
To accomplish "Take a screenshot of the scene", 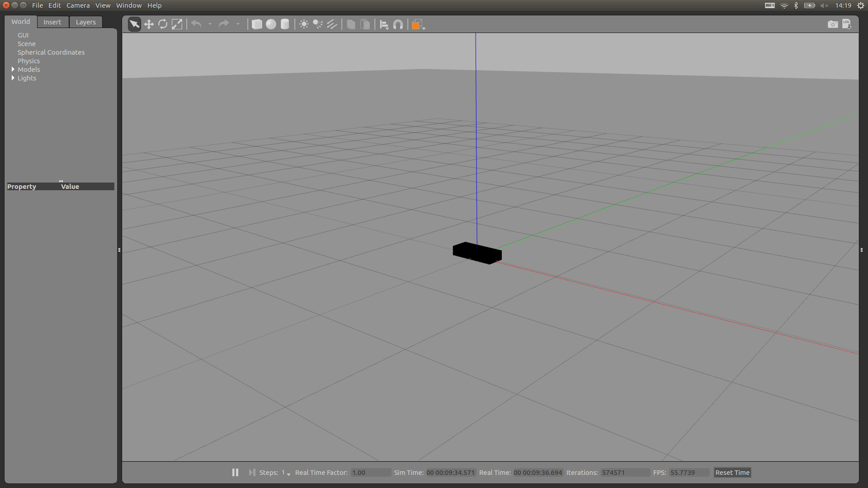I will pos(832,24).
